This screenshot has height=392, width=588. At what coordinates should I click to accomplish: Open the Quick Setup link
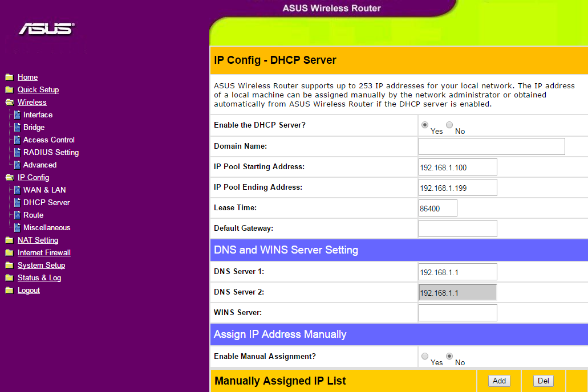tap(38, 89)
